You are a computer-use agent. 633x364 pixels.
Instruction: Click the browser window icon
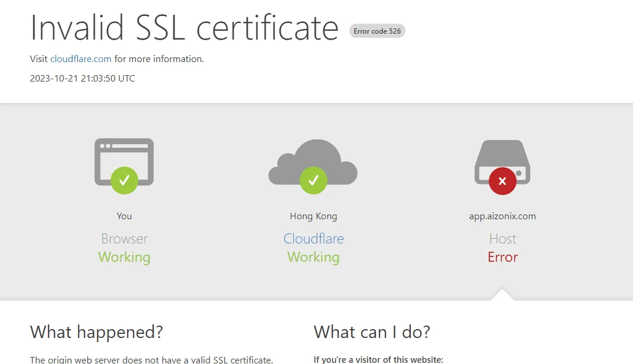(x=124, y=161)
